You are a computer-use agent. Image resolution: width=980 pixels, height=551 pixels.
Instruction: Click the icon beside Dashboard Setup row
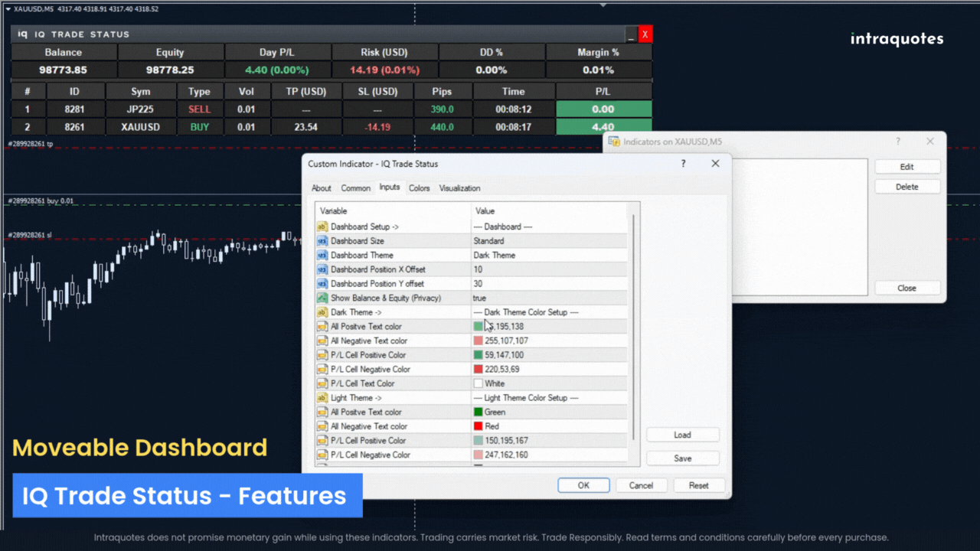tap(322, 227)
